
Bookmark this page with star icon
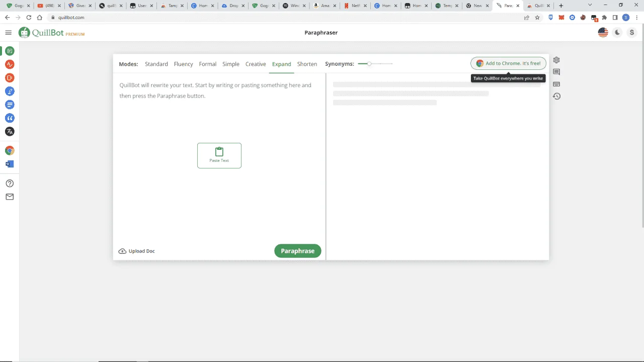click(x=537, y=17)
